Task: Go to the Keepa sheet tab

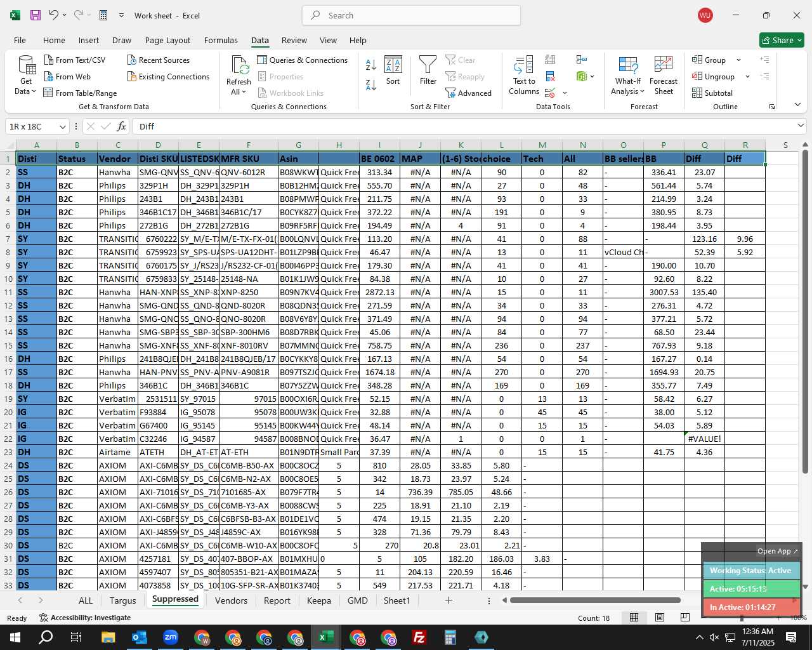Action: point(318,600)
